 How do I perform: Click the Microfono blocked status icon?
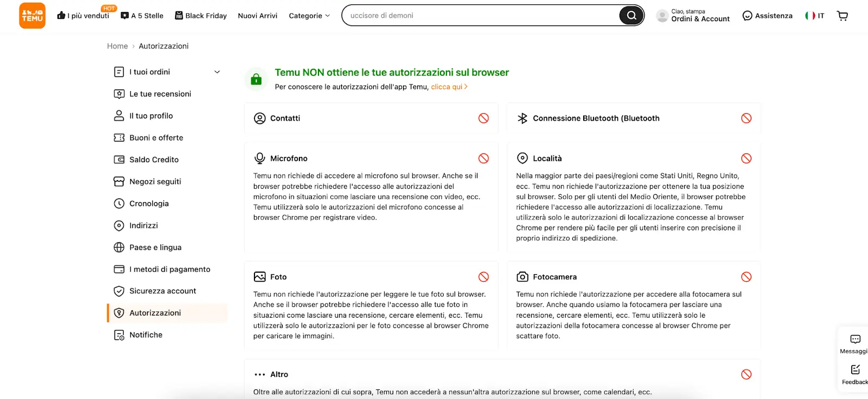(483, 158)
